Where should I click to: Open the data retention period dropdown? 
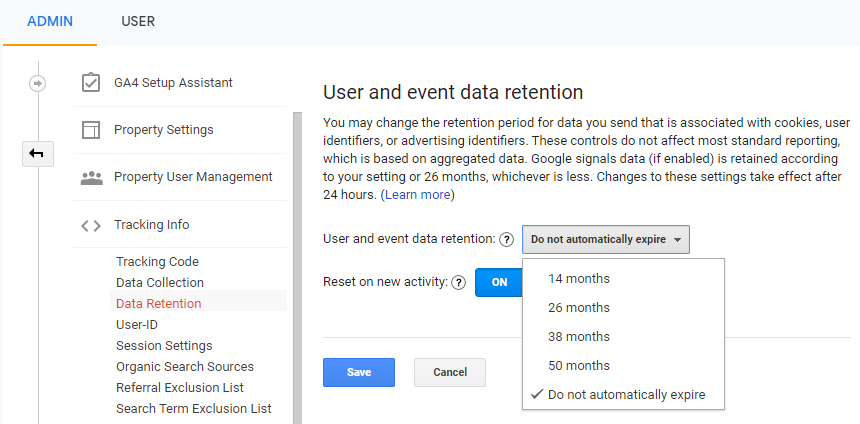point(605,240)
